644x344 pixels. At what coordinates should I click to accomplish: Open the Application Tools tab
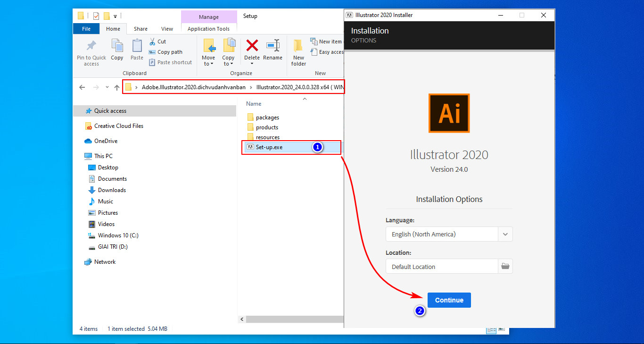(208, 29)
